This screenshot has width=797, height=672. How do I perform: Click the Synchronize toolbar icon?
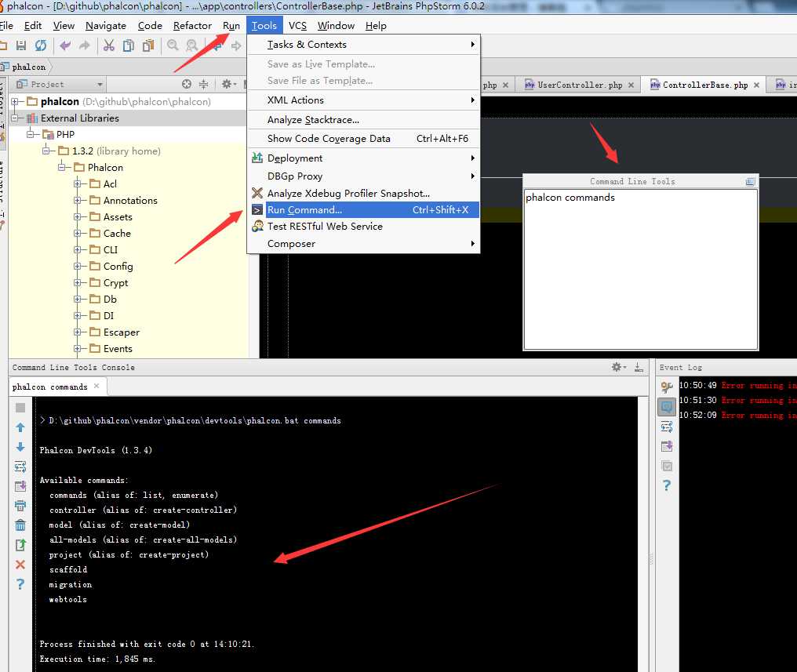(x=41, y=45)
